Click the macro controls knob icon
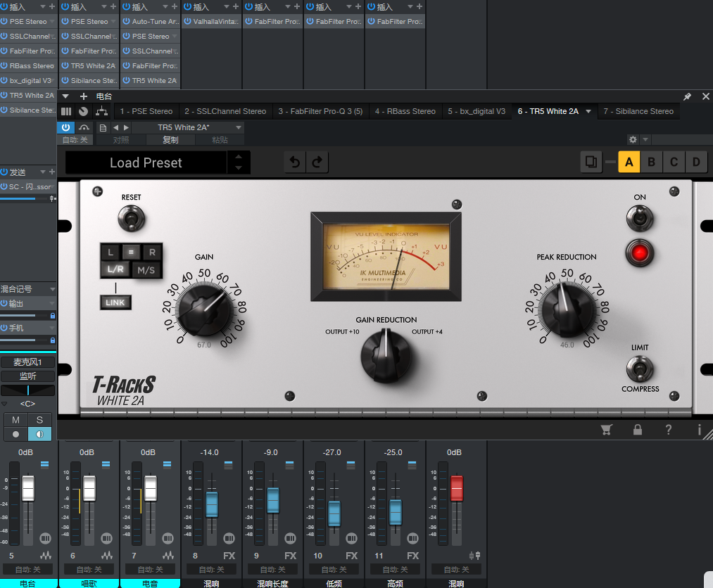Viewport: 713px width, 588px height. (83, 111)
